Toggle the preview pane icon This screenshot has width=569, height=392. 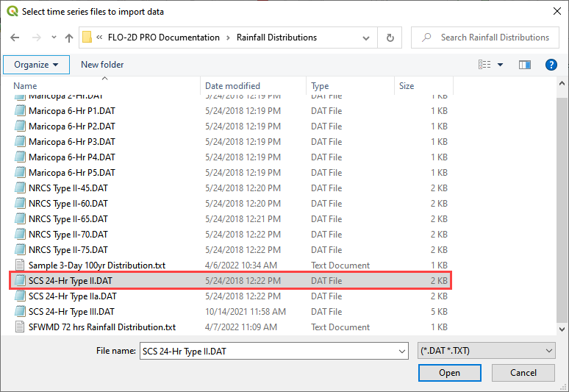click(x=524, y=65)
